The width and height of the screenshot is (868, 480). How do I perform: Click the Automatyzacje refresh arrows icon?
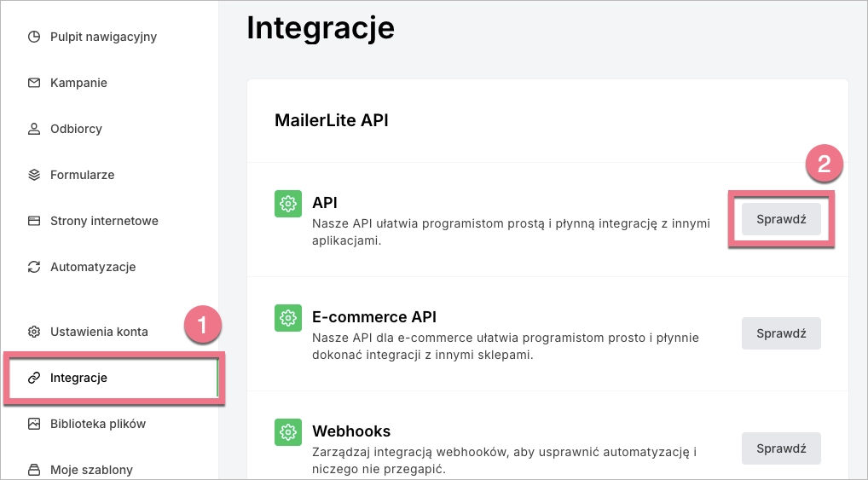34,267
